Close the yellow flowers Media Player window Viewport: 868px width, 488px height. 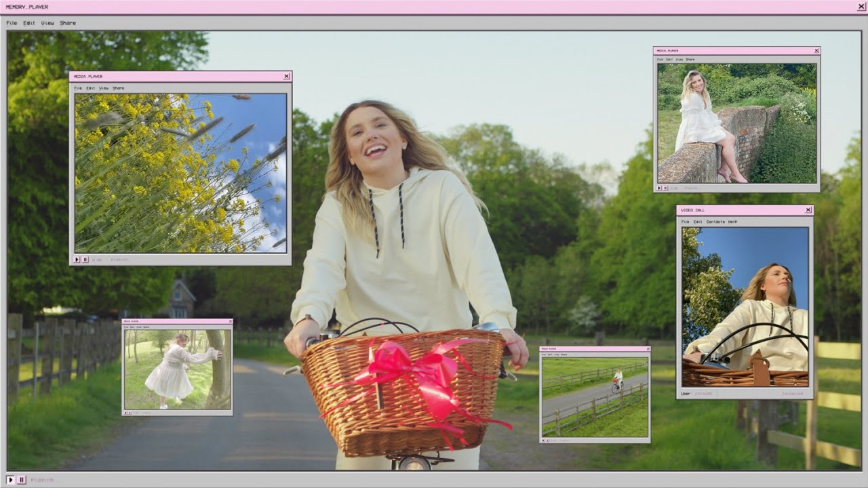pos(287,77)
